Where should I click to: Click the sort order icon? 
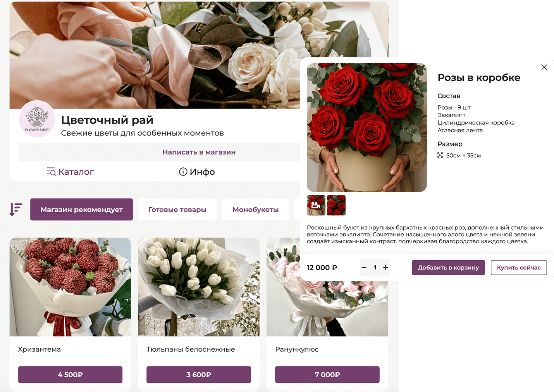(16, 209)
